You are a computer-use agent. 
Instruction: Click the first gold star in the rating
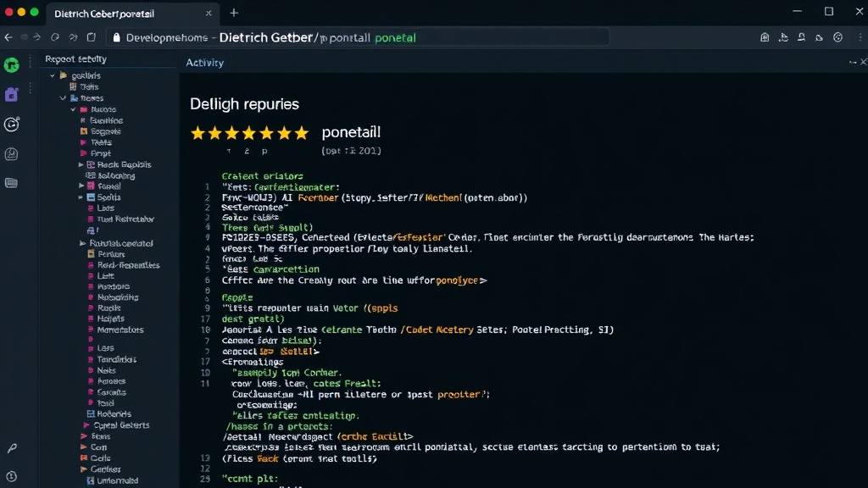[x=198, y=133]
